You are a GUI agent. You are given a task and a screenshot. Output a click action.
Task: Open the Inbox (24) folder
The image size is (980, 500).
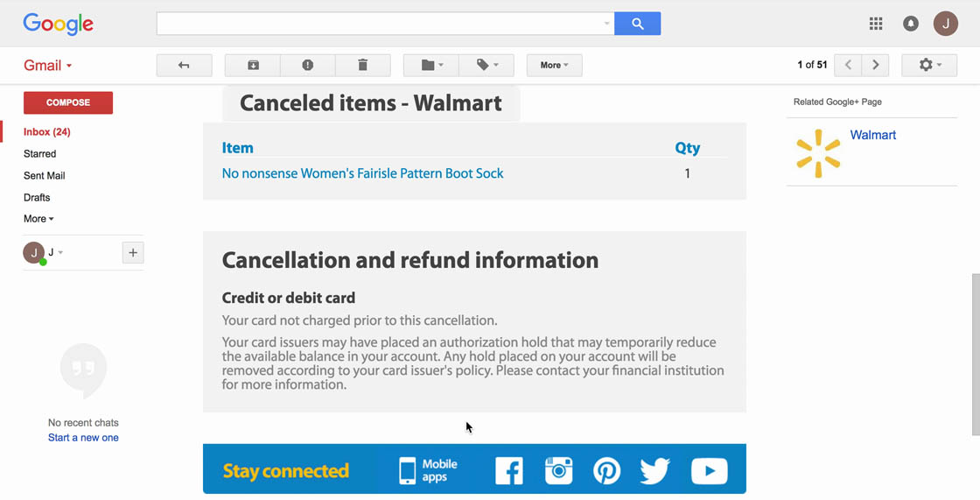click(x=47, y=132)
